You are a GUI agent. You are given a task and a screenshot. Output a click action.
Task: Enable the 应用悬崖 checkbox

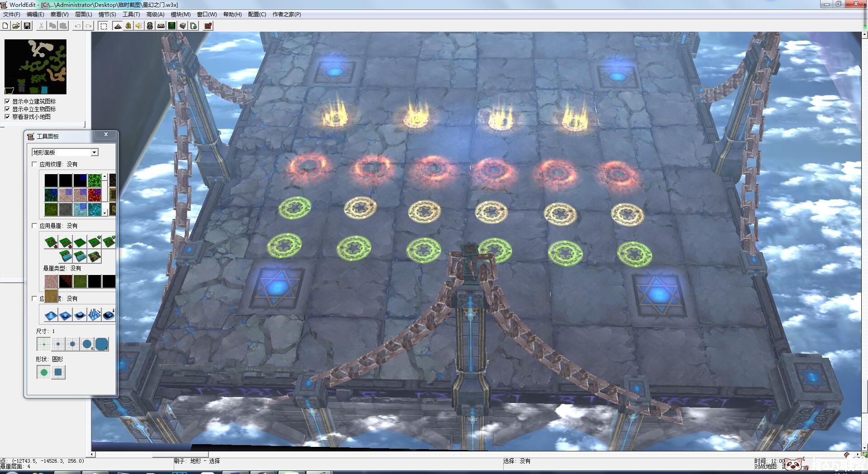(35, 226)
